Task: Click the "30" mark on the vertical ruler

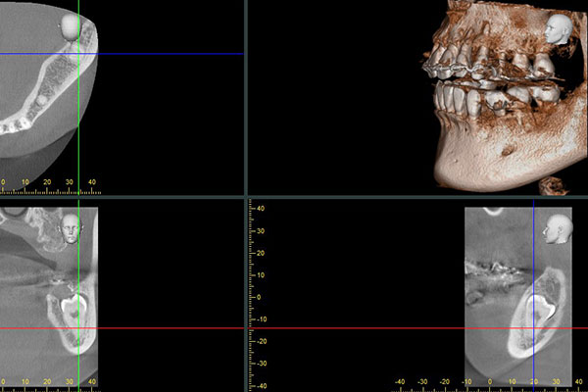Action: 261,231
